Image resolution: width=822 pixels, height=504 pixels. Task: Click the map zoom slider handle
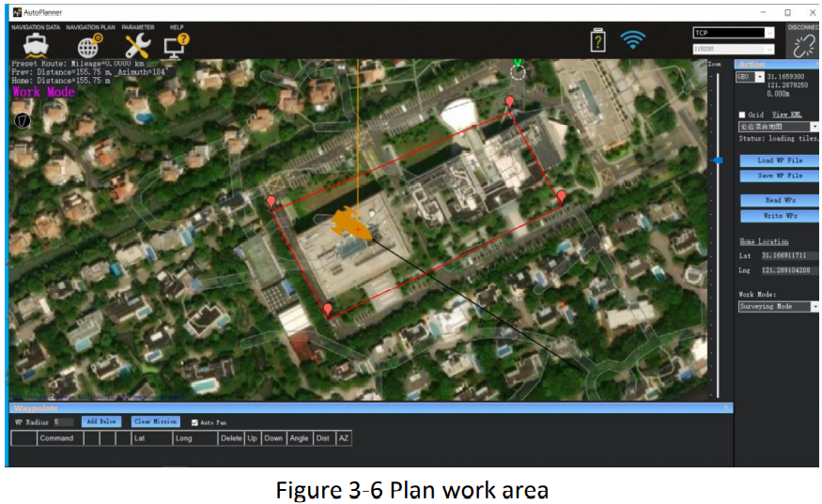pyautogui.click(x=718, y=160)
